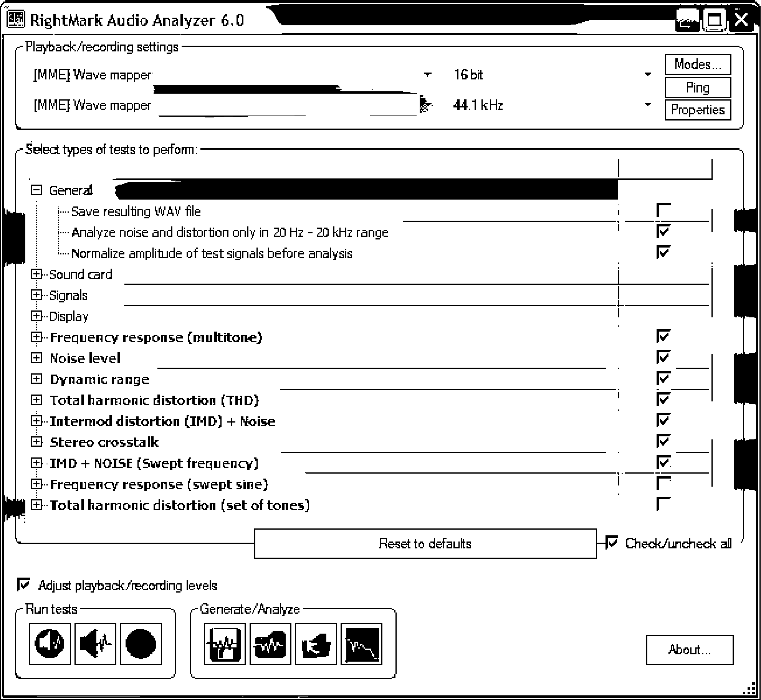Click the speaker with waveform playback-only icon
Image resolution: width=761 pixels, height=700 pixels.
pyautogui.click(x=95, y=644)
